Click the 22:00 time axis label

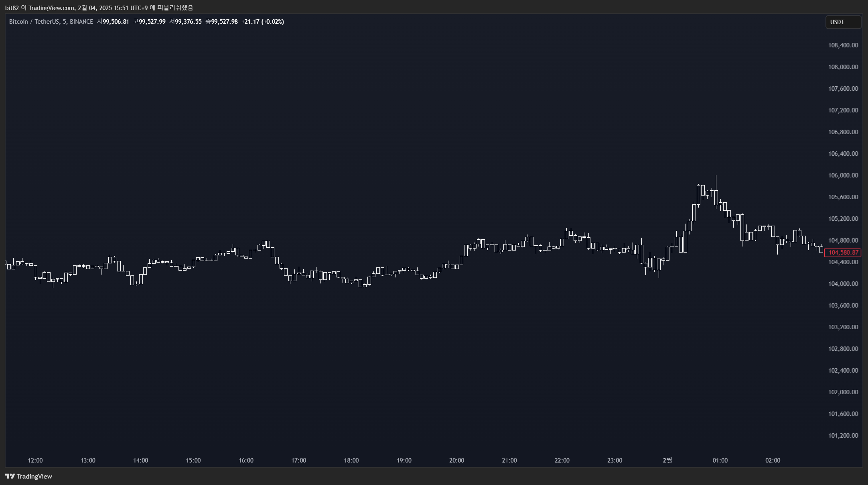[x=562, y=461]
